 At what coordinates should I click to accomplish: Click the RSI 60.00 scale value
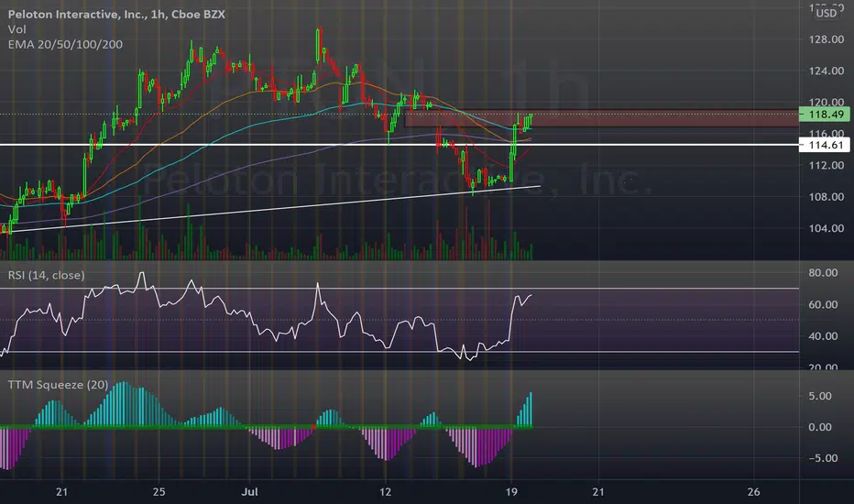(823, 304)
